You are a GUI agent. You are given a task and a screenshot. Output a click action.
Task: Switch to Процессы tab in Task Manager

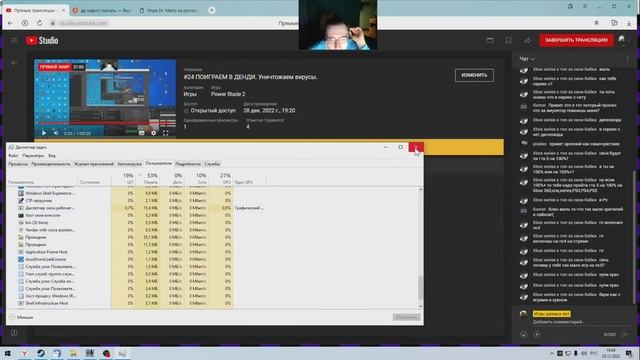click(18, 164)
